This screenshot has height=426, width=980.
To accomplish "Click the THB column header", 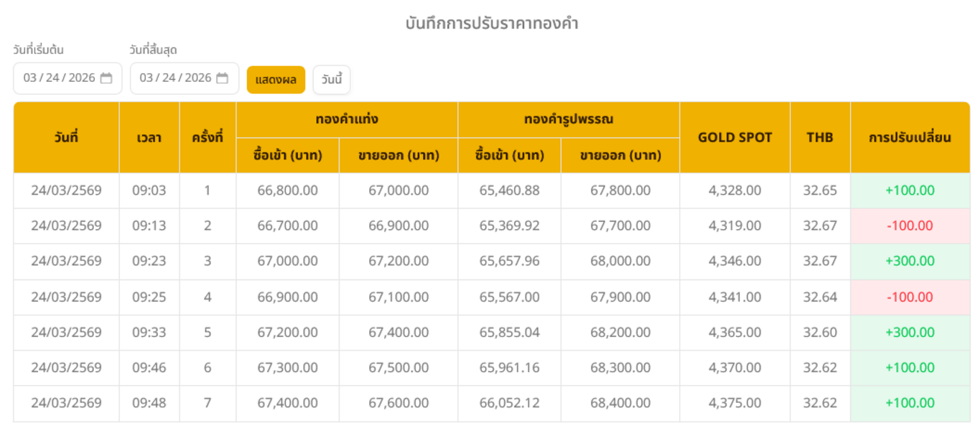I will coord(820,137).
